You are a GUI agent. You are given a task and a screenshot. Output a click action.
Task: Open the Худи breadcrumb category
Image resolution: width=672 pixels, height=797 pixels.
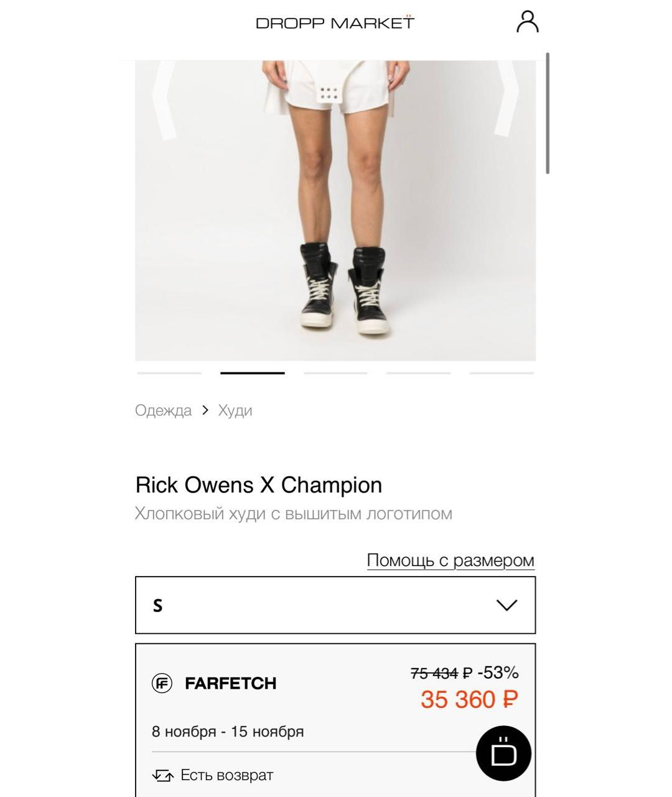tap(235, 410)
